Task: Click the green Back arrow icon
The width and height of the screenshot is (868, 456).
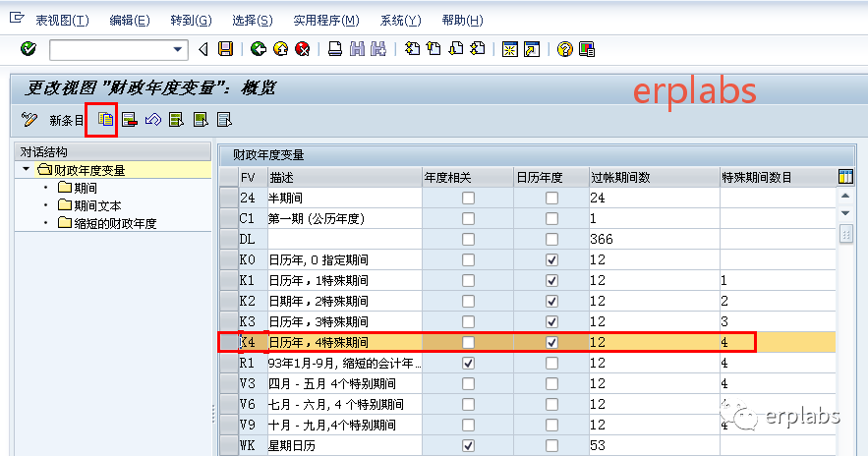Action: tap(258, 49)
